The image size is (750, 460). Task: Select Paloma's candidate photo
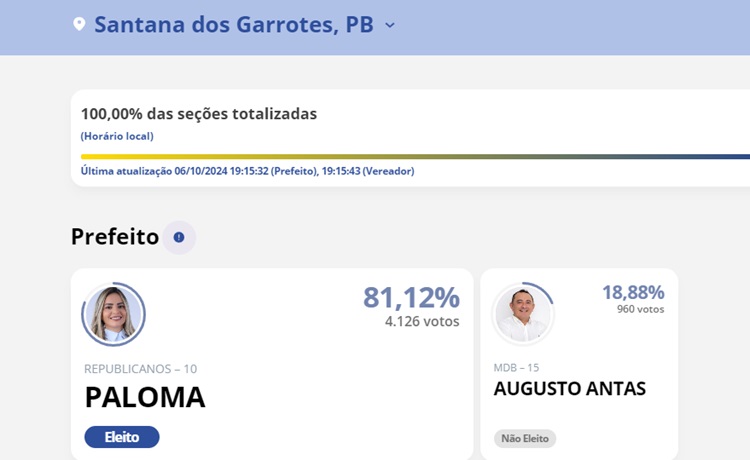[x=114, y=314]
